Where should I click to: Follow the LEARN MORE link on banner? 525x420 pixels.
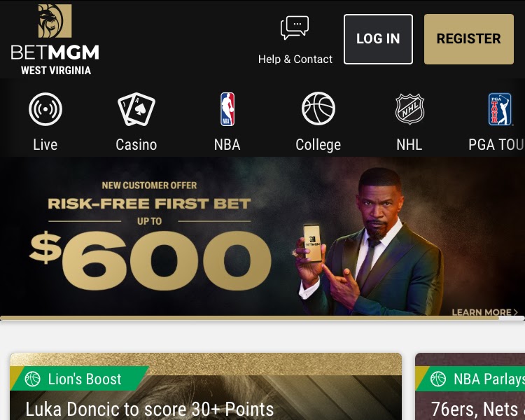point(482,312)
